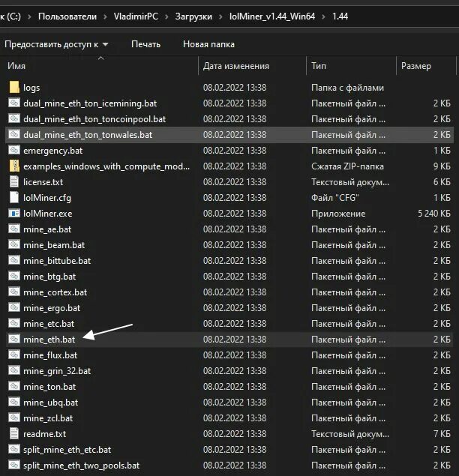Click the mine_zcl.bat file icon
Viewport: 459px width, 476px height.
click(14, 418)
